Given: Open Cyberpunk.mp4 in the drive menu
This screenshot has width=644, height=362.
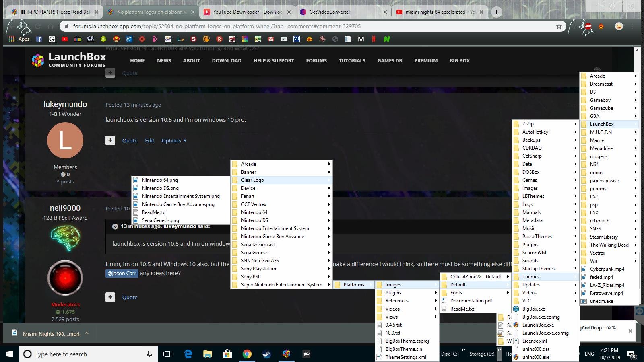Looking at the screenshot, I should [x=609, y=269].
